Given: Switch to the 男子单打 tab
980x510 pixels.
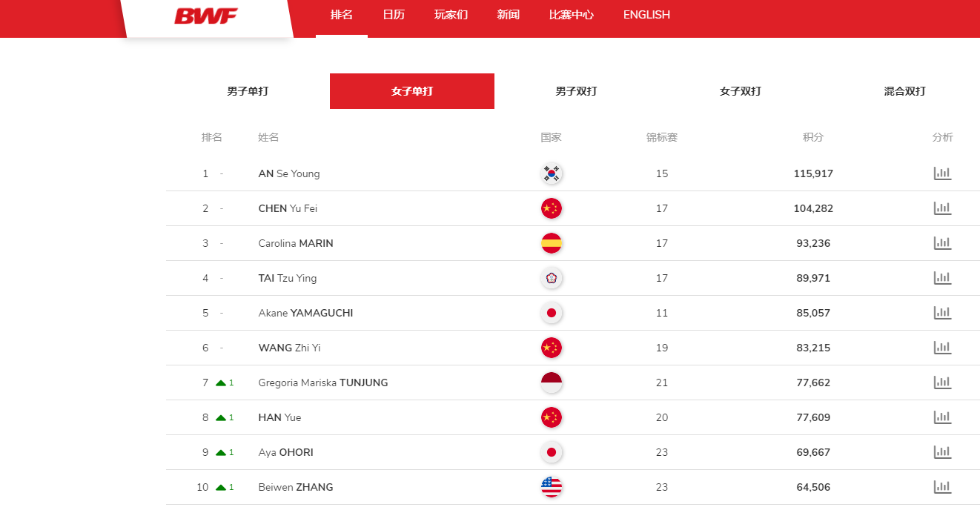Looking at the screenshot, I should click(x=248, y=91).
